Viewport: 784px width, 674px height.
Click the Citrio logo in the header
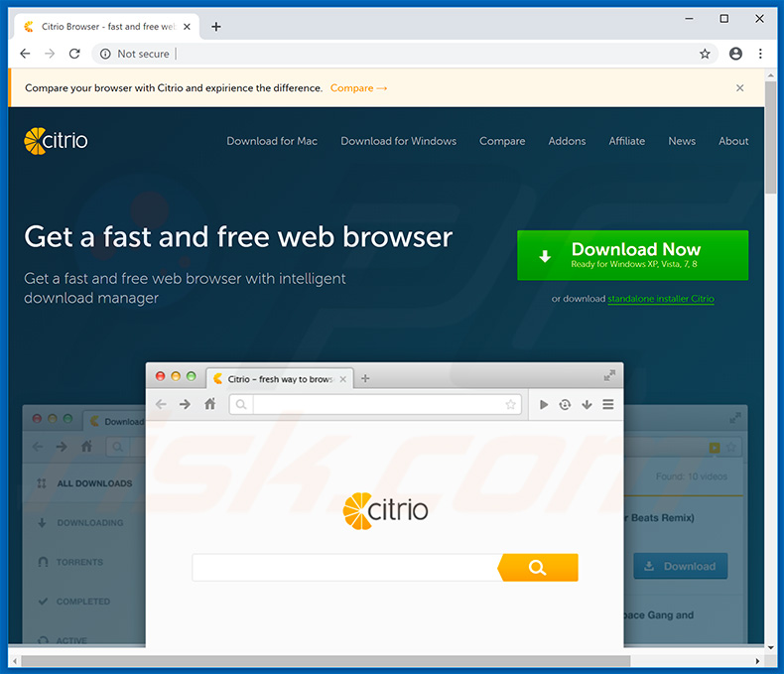[56, 141]
